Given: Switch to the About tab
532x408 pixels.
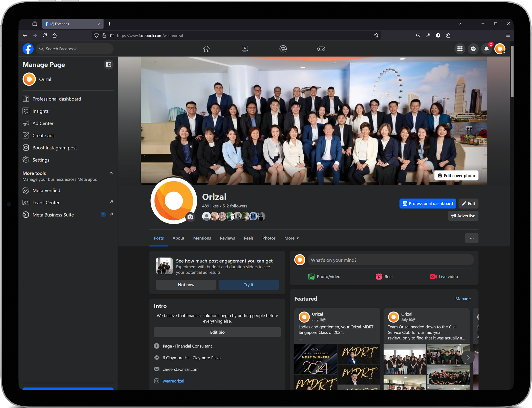Looking at the screenshot, I should pos(178,238).
